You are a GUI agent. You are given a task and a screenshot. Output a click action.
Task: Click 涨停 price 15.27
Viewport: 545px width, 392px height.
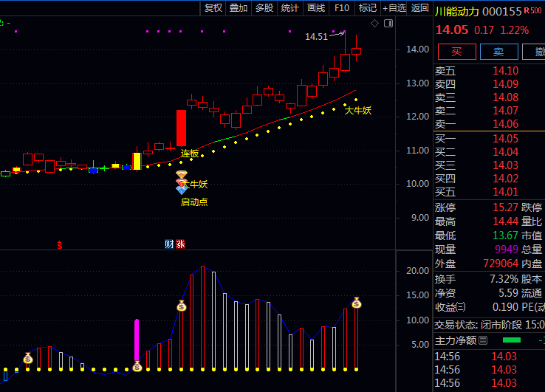[x=505, y=207]
